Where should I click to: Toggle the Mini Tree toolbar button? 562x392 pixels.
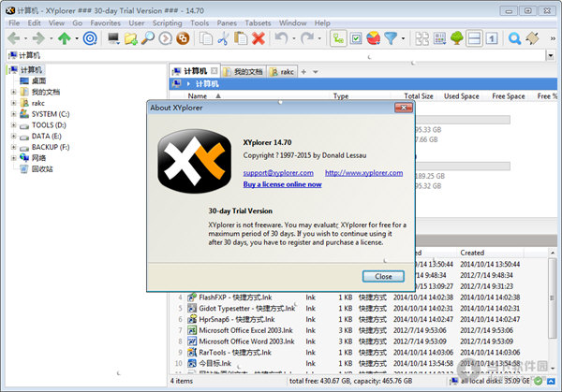pos(338,38)
